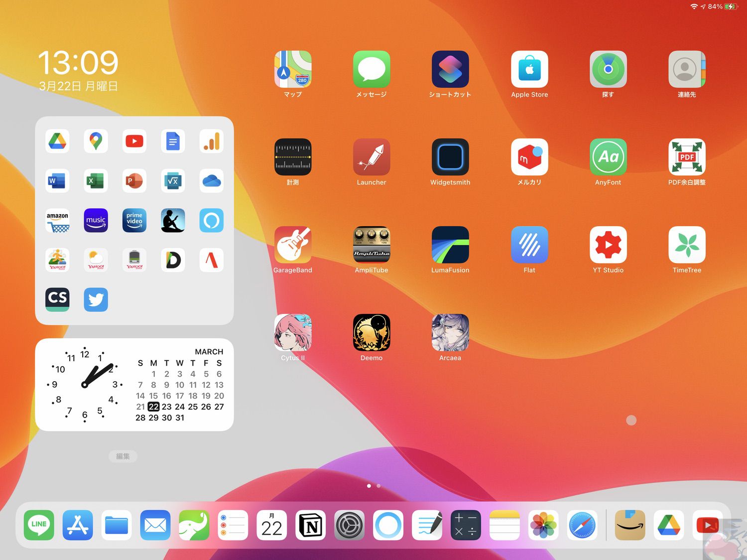This screenshot has width=747, height=560.
Task: Open the Yahoo! weather app in the widget
Action: click(96, 260)
